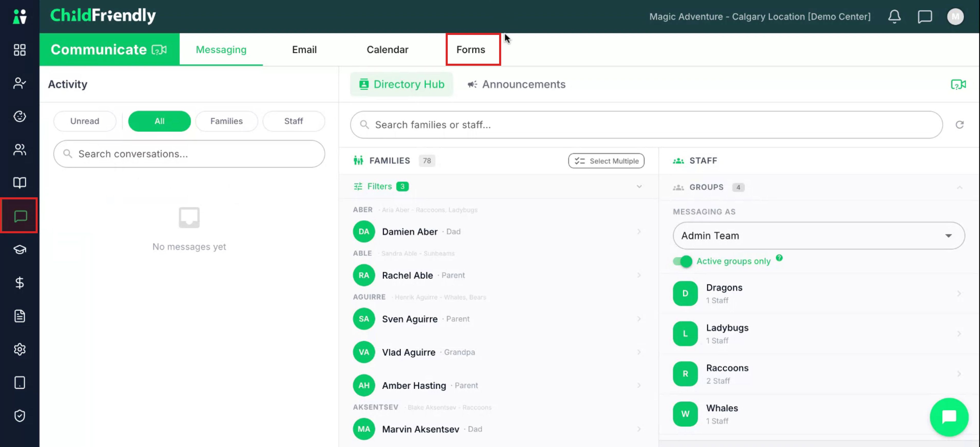Open the dashboard grid icon in sidebar
This screenshot has width=980, height=447.
click(x=20, y=49)
